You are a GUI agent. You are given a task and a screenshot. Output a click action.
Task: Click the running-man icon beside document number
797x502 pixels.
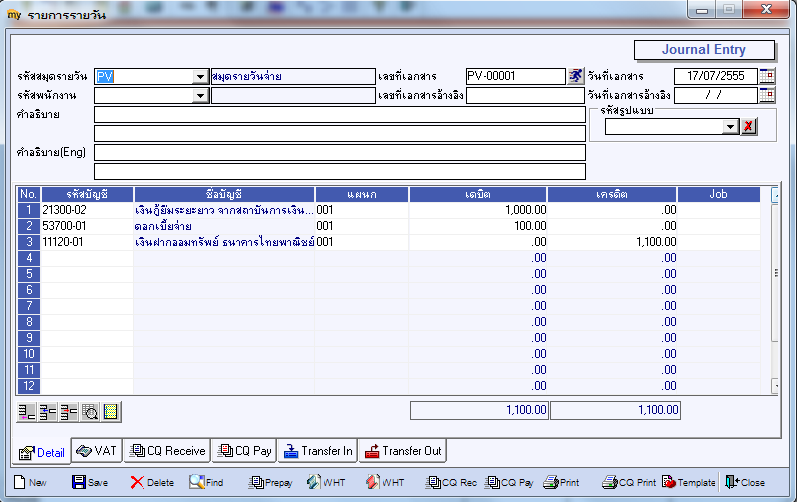pyautogui.click(x=575, y=76)
